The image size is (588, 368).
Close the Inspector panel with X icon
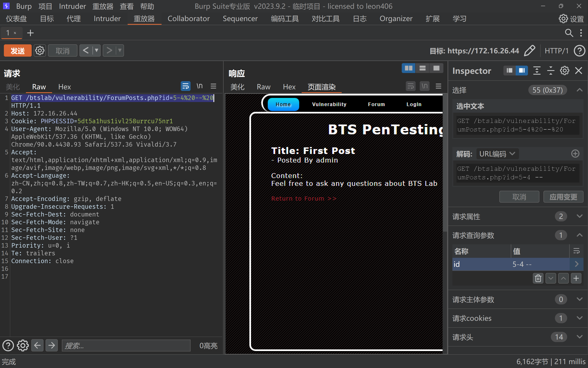pyautogui.click(x=579, y=71)
